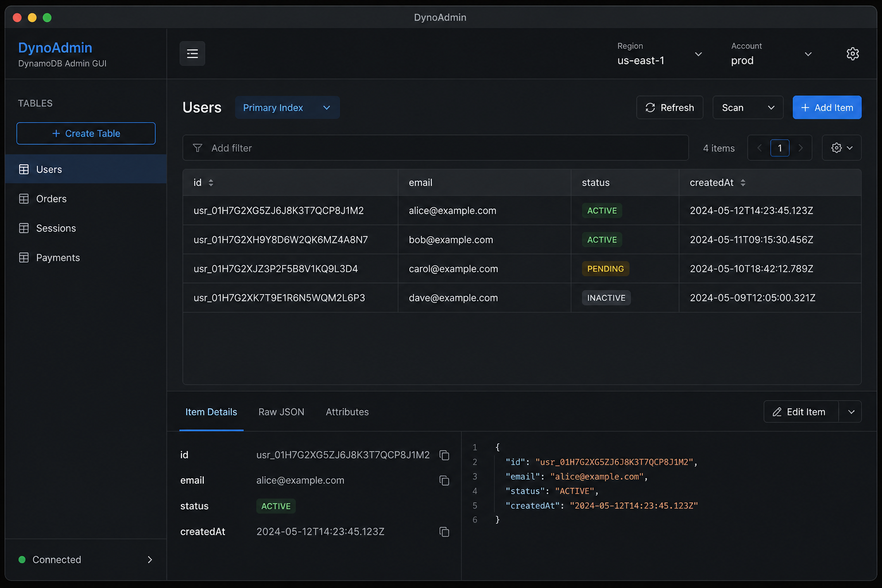Sort by the id column arrows
Image resolution: width=882 pixels, height=588 pixels.
tap(211, 183)
